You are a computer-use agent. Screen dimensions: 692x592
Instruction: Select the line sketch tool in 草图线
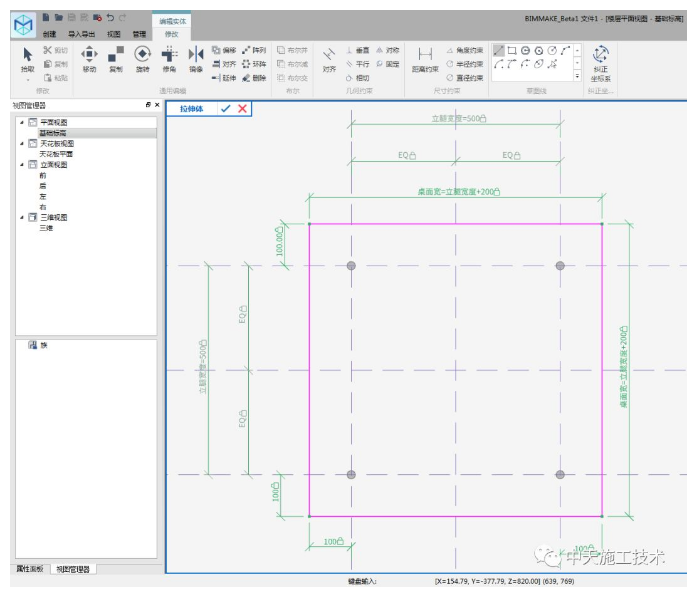coord(499,50)
